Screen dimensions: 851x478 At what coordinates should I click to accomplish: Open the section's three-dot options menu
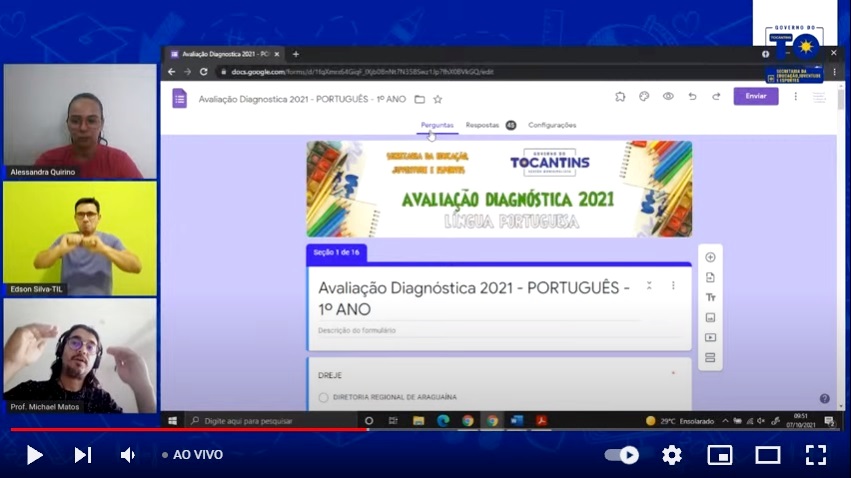(673, 285)
